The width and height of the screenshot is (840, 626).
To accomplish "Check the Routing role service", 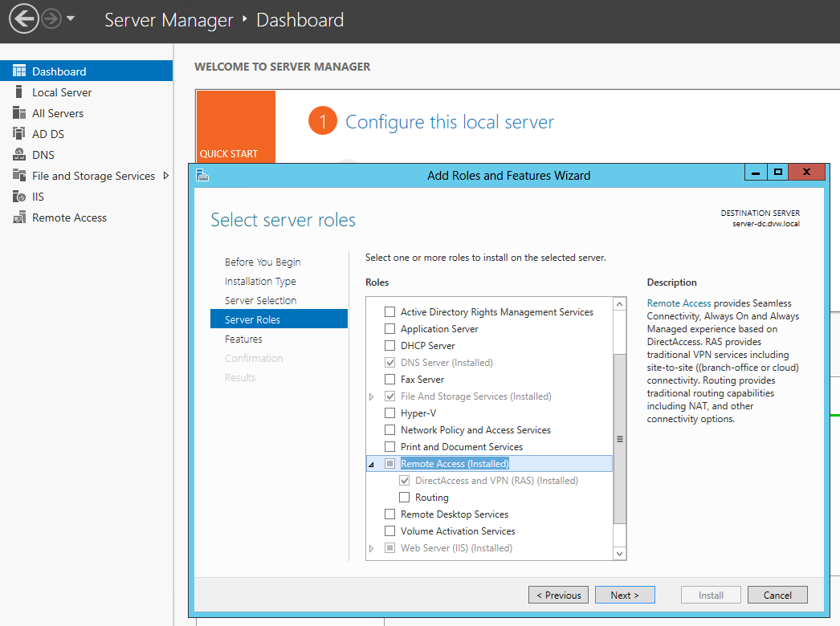I will click(405, 498).
